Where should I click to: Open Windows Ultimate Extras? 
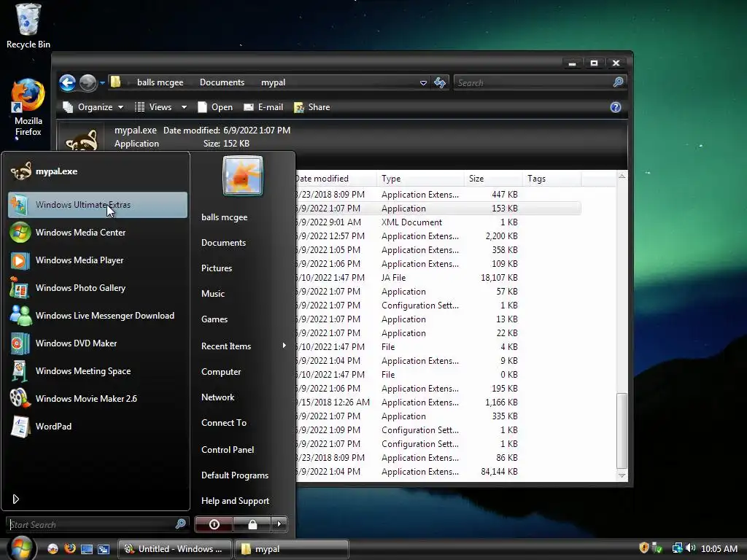pyautogui.click(x=98, y=205)
